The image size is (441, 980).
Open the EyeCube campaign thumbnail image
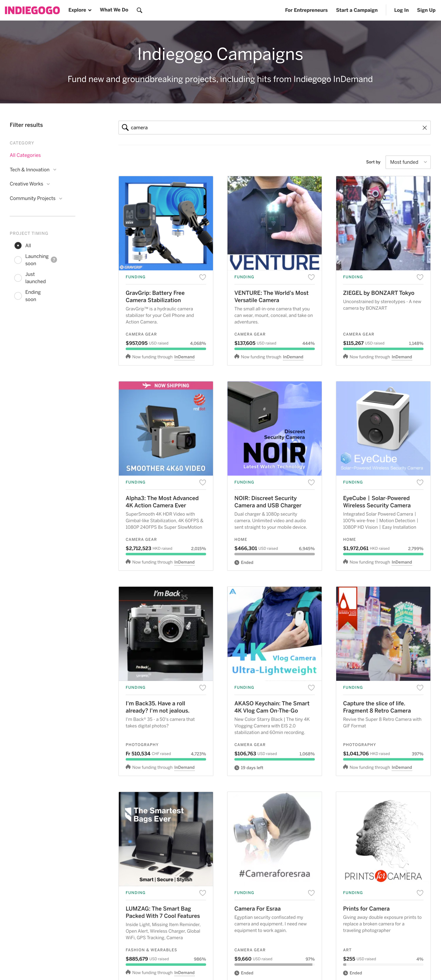coord(383,429)
